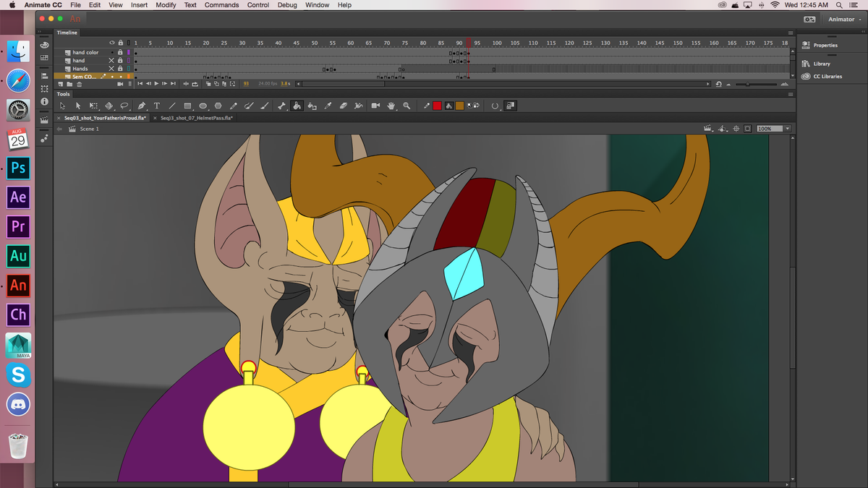This screenshot has width=868, height=488.
Task: Open the Edit Scene dropdown
Action: click(x=709, y=129)
